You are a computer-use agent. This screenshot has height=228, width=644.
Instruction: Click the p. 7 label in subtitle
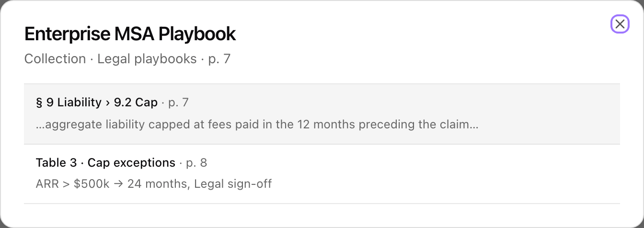(219, 59)
